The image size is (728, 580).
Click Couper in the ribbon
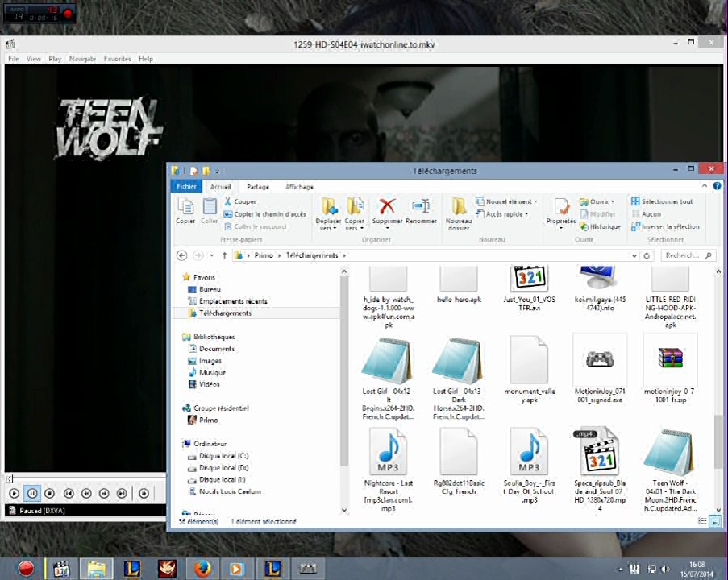point(240,201)
